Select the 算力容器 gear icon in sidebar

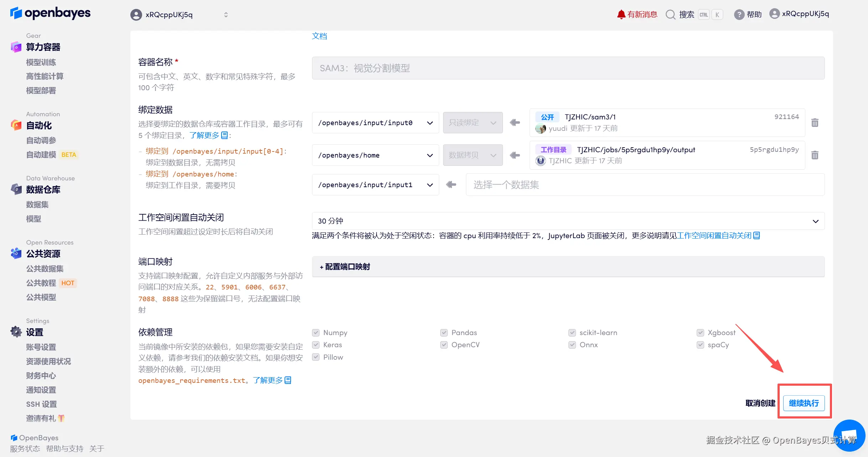[16, 47]
